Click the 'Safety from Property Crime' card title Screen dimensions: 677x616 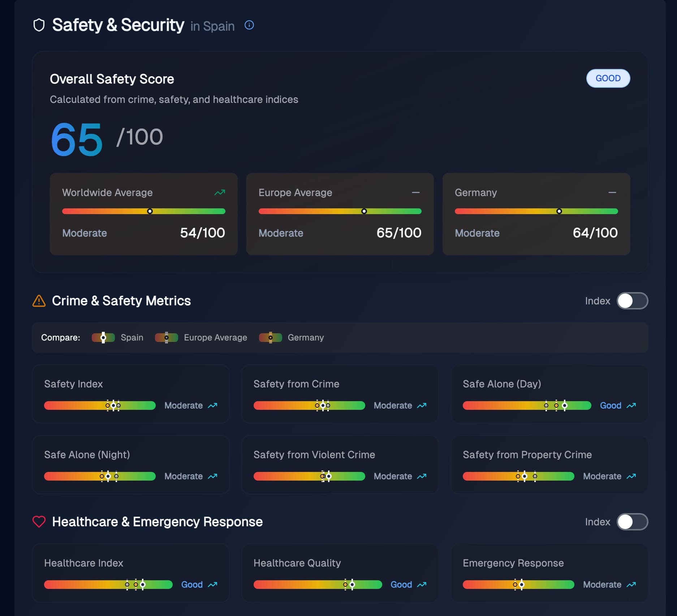pos(527,455)
